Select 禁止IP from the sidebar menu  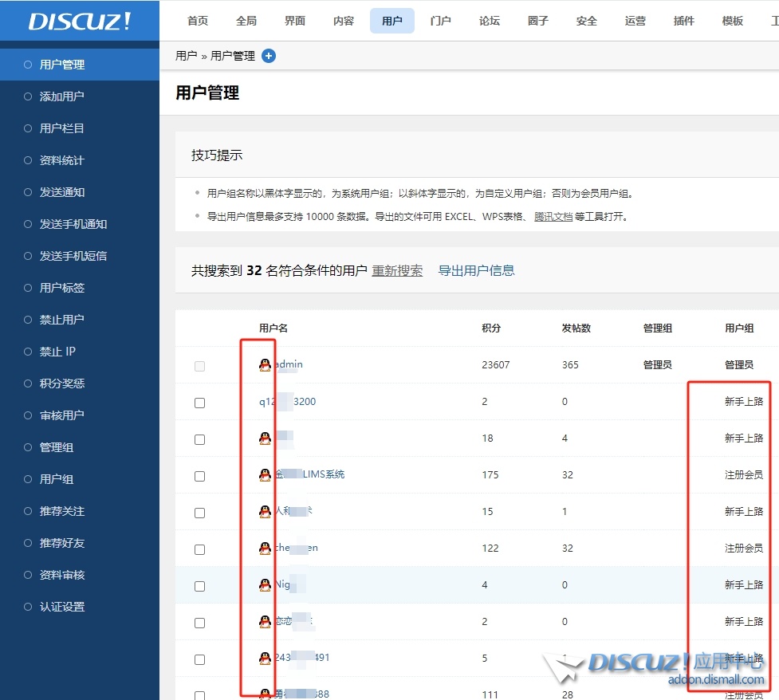tap(56, 352)
